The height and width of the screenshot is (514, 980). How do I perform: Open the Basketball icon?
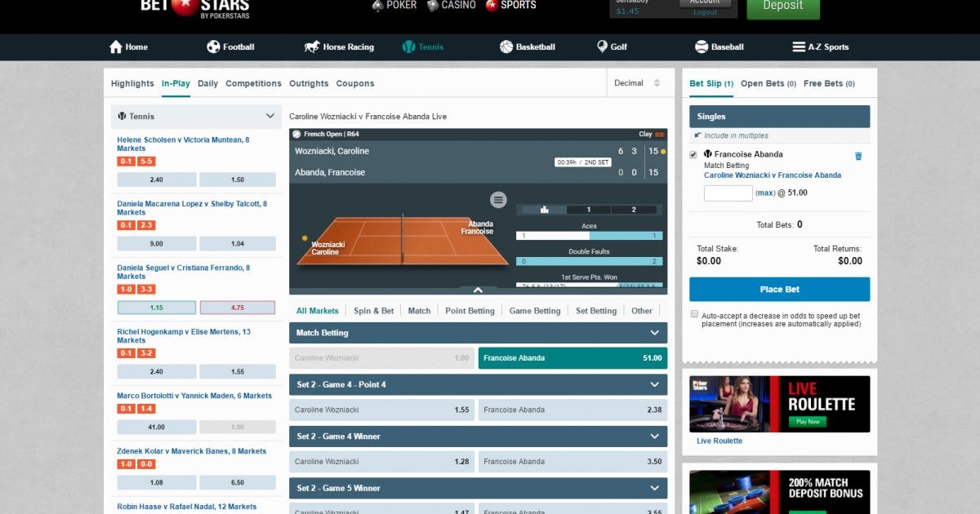point(506,47)
